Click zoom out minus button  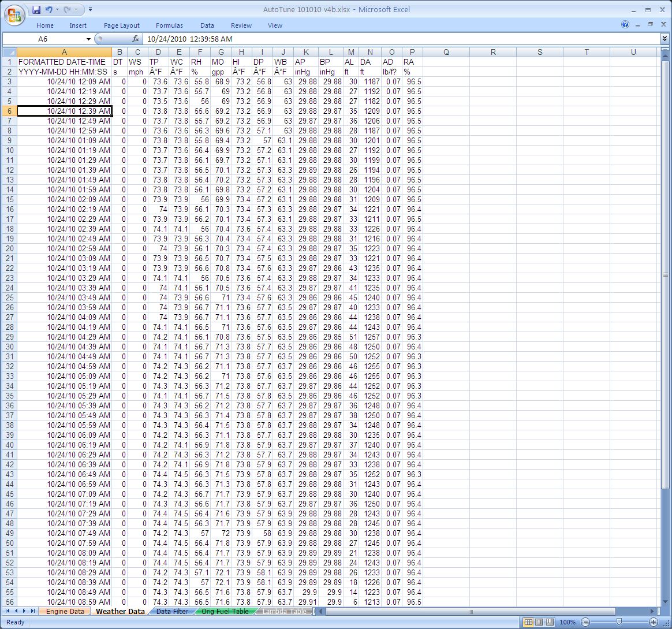(x=585, y=622)
